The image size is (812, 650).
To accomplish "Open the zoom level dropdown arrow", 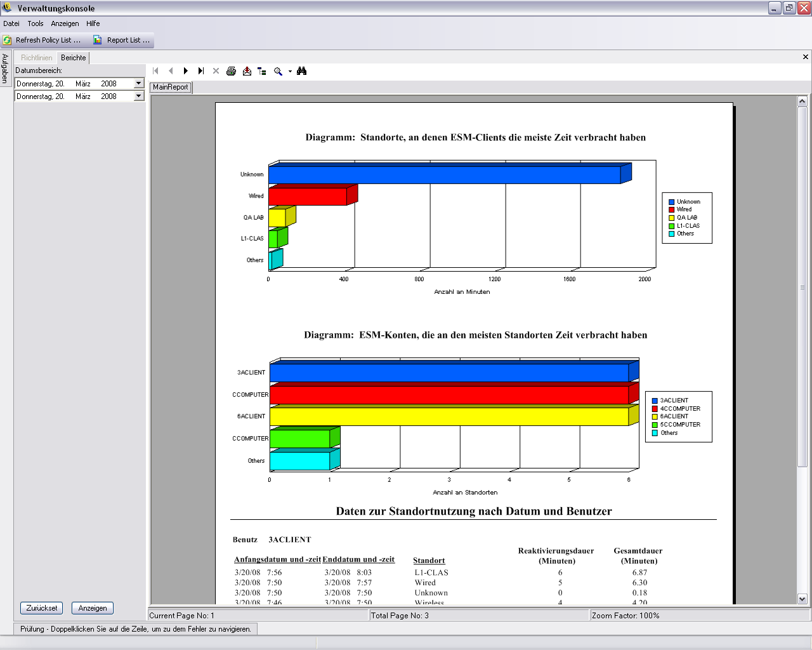I will pyautogui.click(x=290, y=71).
